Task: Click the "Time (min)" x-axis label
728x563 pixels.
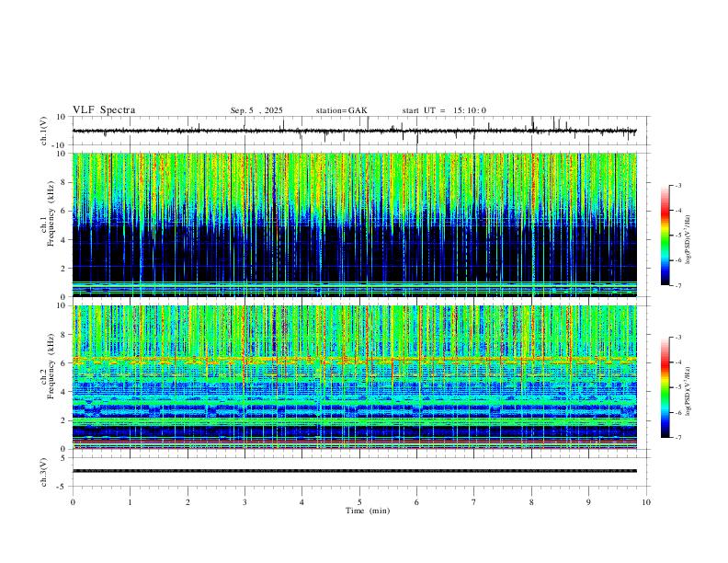Action: click(368, 511)
